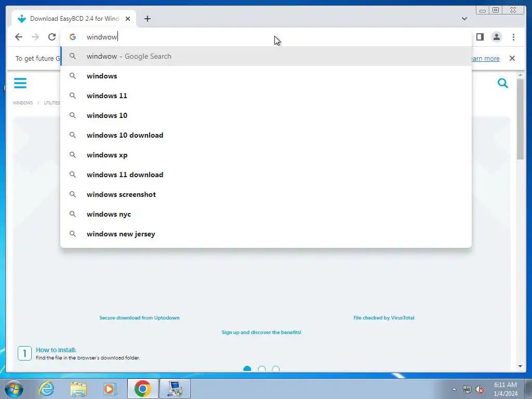Screen dimensions: 532x399
Task: Show hidden system tray icons
Action: point(454,389)
